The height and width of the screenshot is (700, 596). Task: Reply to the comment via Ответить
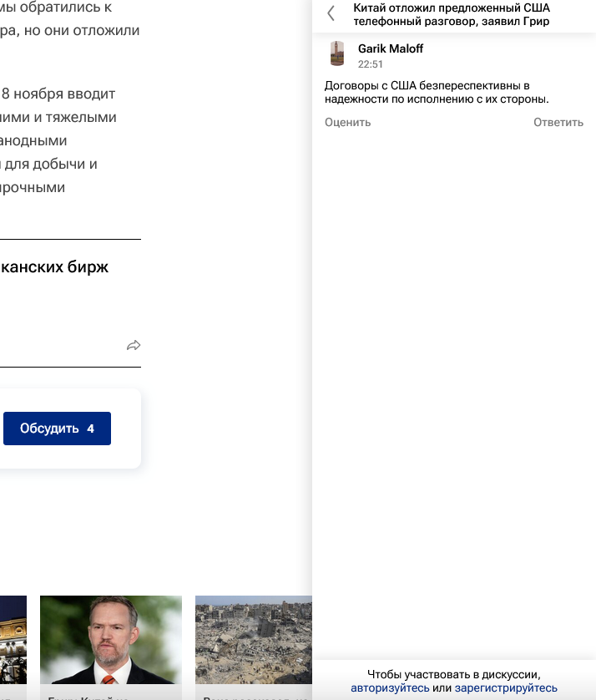558,122
